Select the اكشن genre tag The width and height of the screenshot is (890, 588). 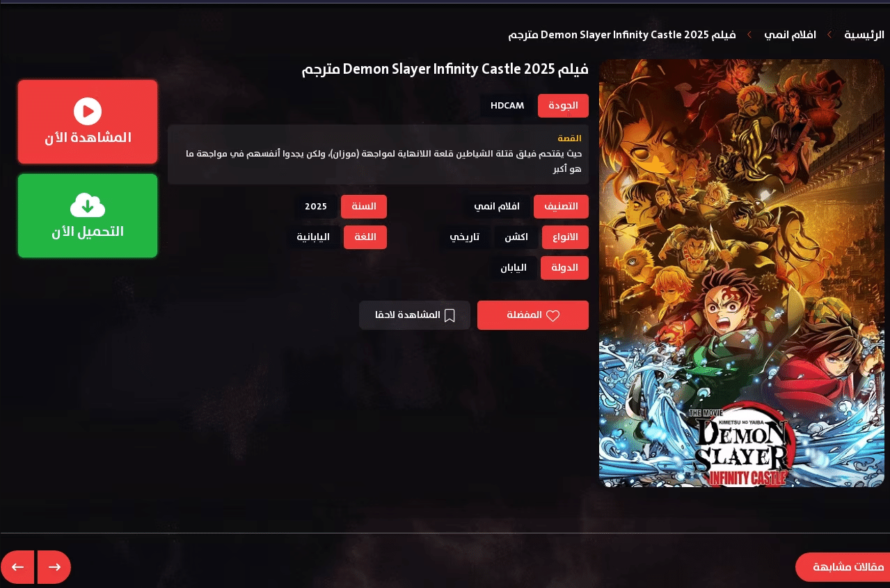tap(516, 237)
